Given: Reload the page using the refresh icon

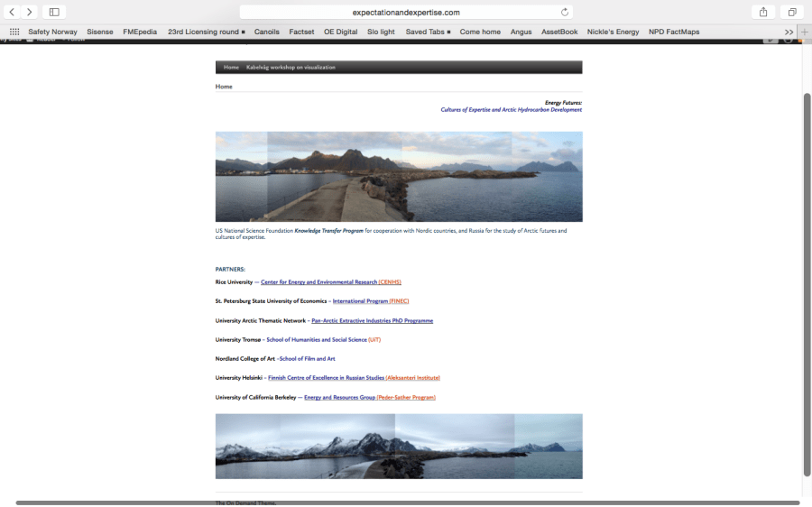Looking at the screenshot, I should (565, 12).
